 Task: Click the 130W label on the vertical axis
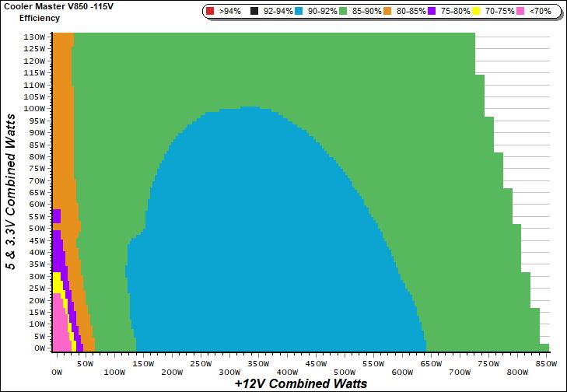[x=34, y=37]
